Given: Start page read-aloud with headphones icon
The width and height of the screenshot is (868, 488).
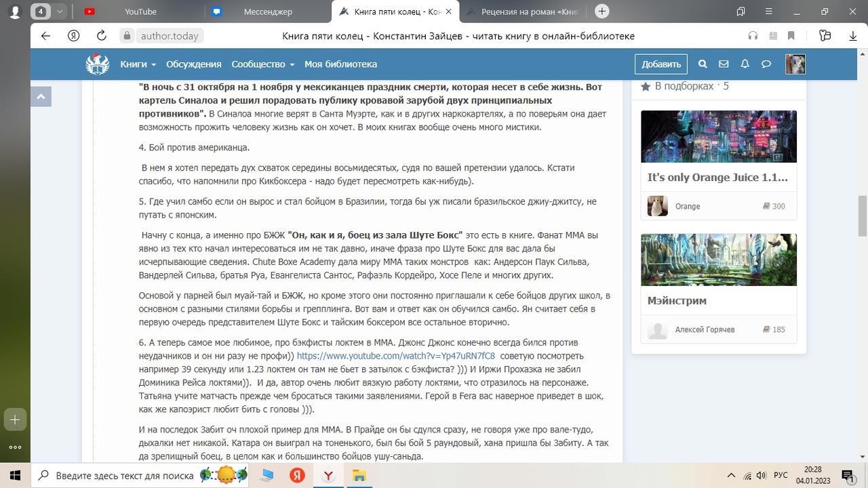Looking at the screenshot, I should pos(753,36).
